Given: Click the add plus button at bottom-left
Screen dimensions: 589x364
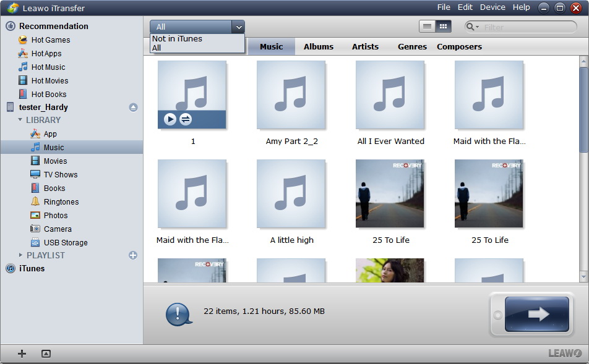Looking at the screenshot, I should click(x=22, y=353).
